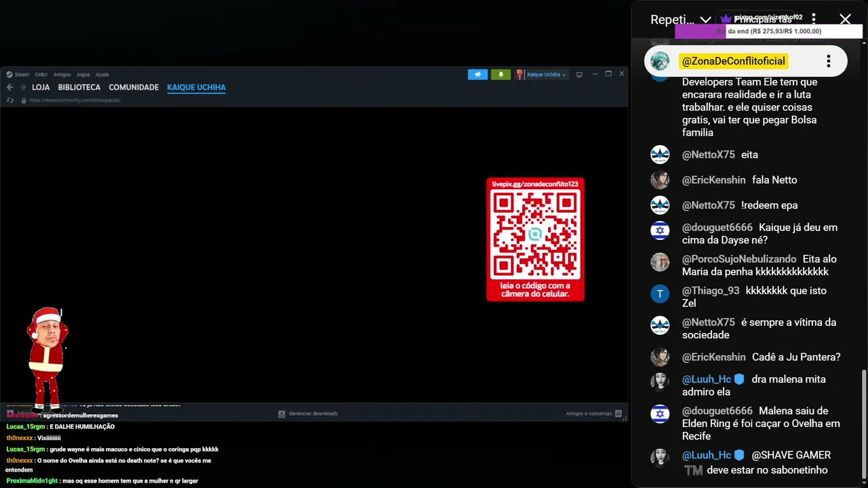Expand the 'Repeti...' chat mode dropdown
Viewport: 868px width, 488px height.
point(705,20)
